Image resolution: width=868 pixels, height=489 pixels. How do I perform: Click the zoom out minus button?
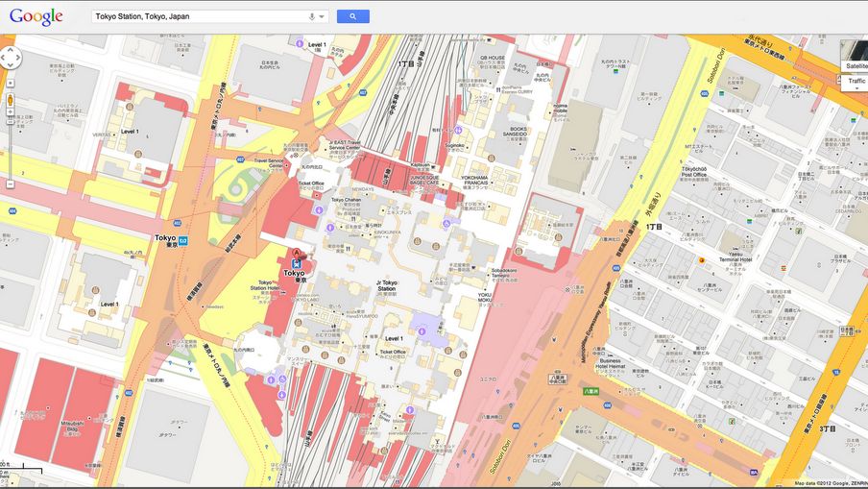click(x=11, y=183)
